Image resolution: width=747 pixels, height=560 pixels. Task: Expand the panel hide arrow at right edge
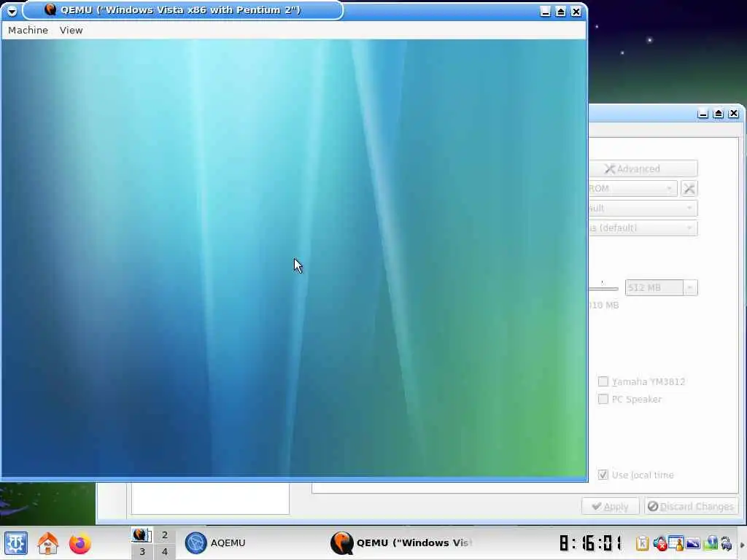(742, 545)
